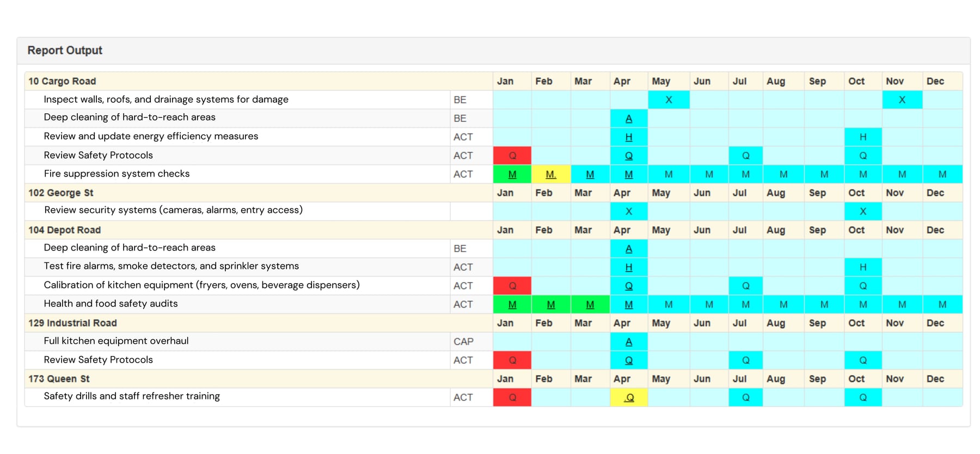
Task: Open the April A link for 104 Depot Road deep cleaning
Action: [x=629, y=249]
